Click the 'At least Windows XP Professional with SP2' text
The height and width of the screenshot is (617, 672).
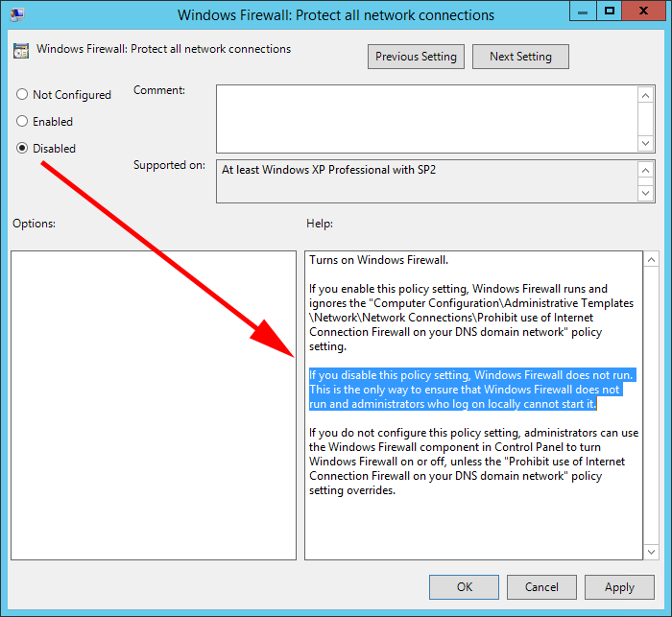click(x=328, y=170)
